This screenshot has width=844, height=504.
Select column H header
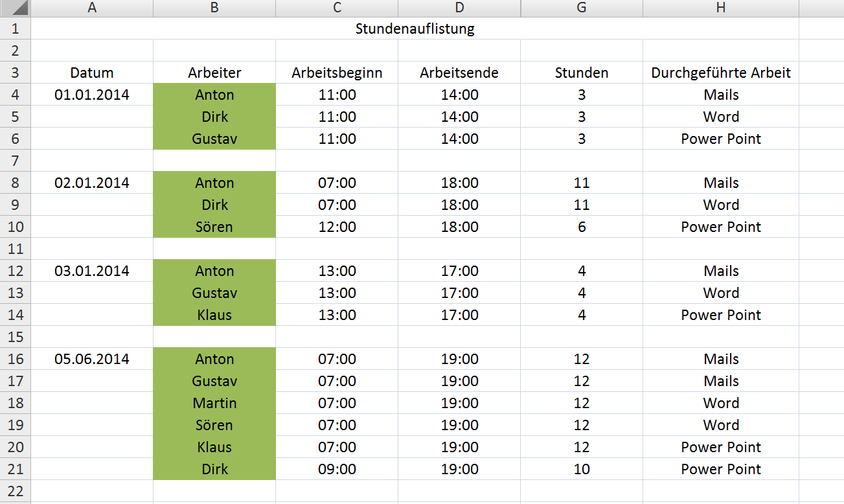(x=721, y=8)
